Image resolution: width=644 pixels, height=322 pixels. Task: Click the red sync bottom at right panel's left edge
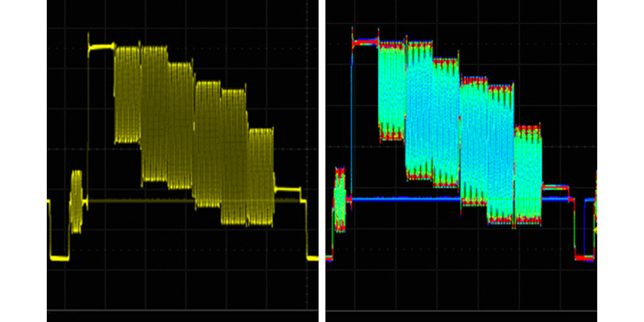tap(329, 258)
